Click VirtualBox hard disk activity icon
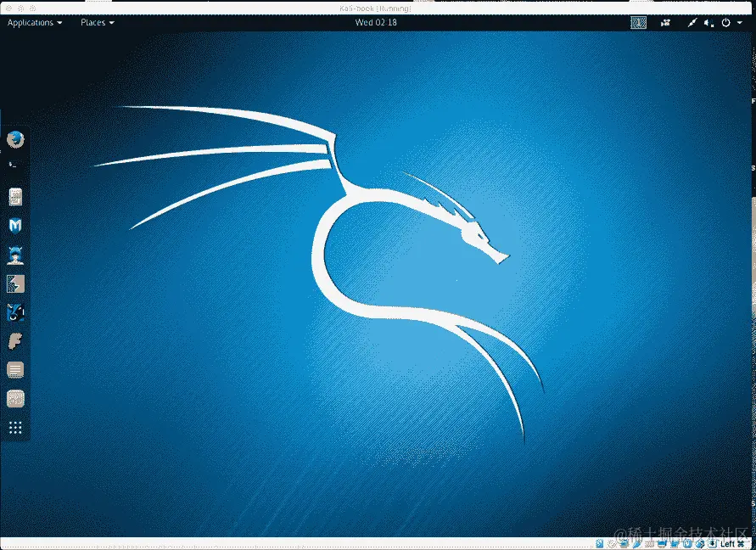 pyautogui.click(x=599, y=544)
